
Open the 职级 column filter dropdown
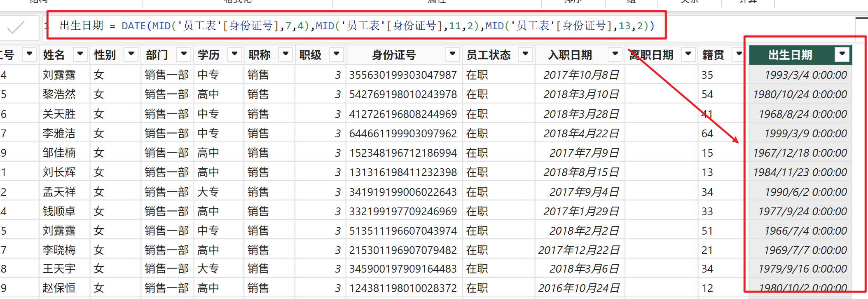337,54
